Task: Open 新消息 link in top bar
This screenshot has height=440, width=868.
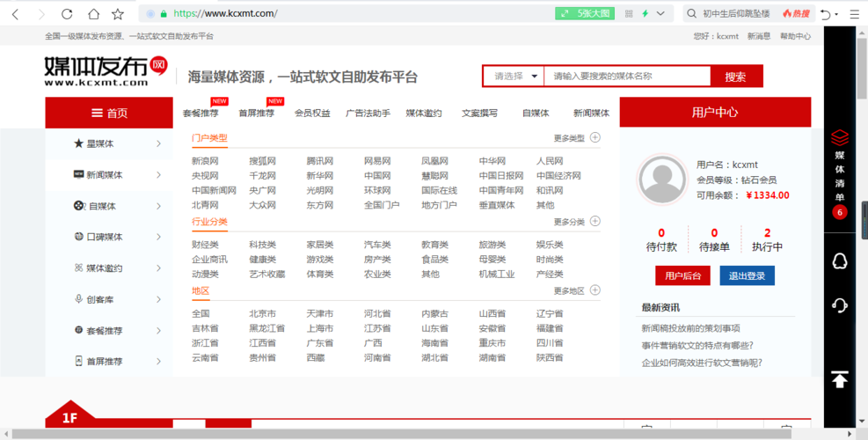Action: click(x=759, y=36)
